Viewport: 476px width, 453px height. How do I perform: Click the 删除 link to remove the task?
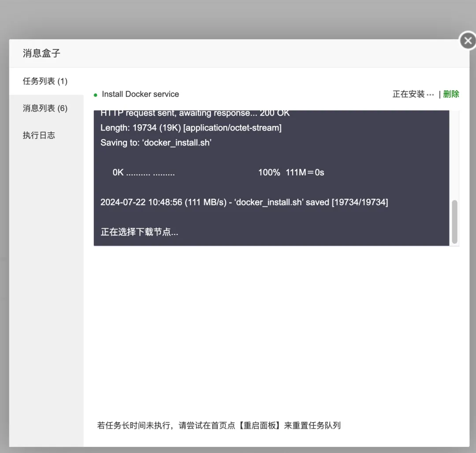click(x=451, y=94)
